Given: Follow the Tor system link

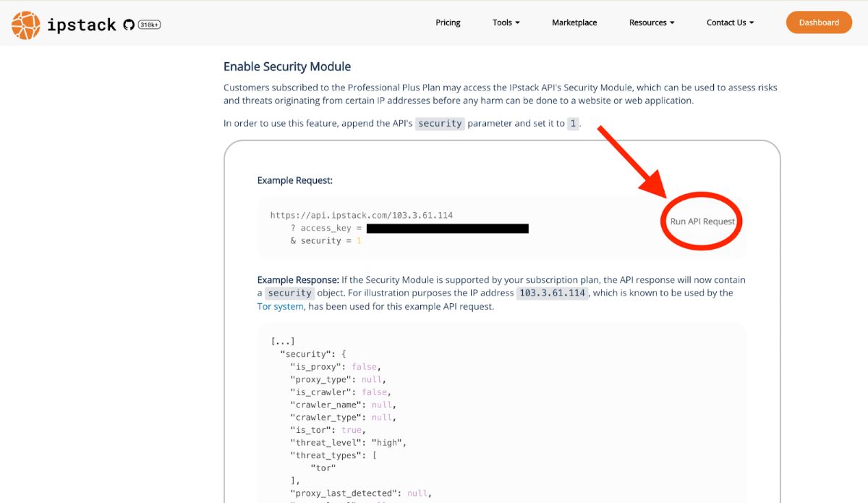Looking at the screenshot, I should point(281,306).
